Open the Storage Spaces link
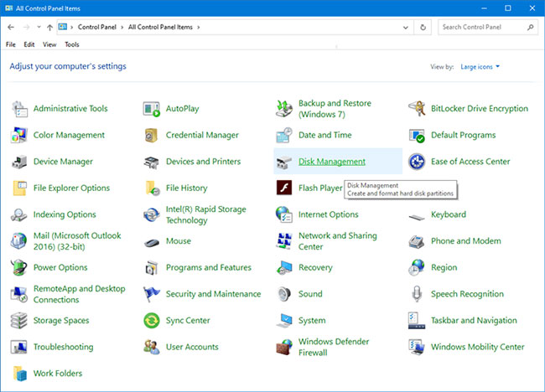 point(61,321)
